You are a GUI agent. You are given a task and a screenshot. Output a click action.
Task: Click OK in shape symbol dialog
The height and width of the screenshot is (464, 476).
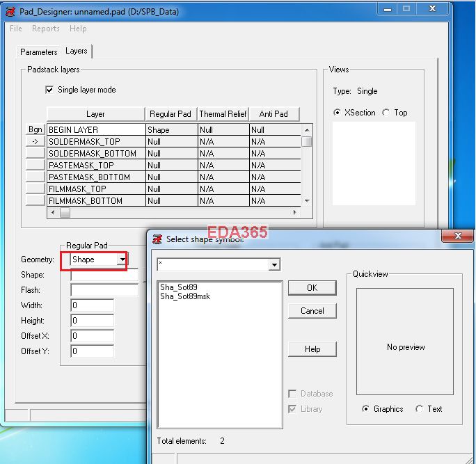pyautogui.click(x=312, y=288)
